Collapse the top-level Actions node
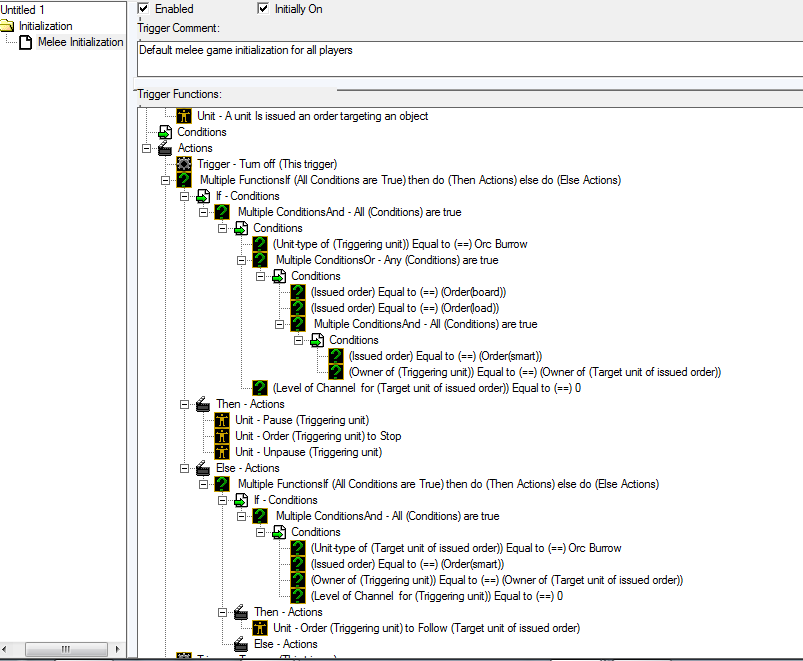Image resolution: width=803 pixels, height=661 pixels. 146,148
